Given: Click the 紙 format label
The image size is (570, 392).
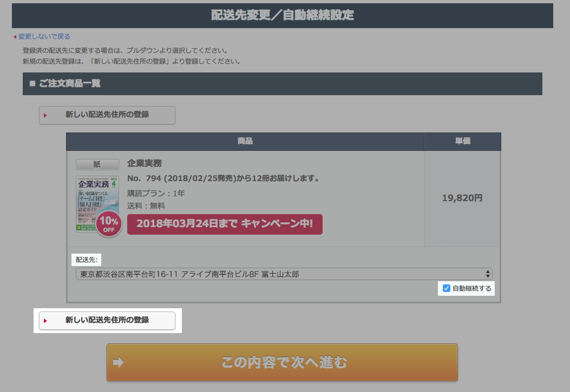Looking at the screenshot, I should pos(97,164).
